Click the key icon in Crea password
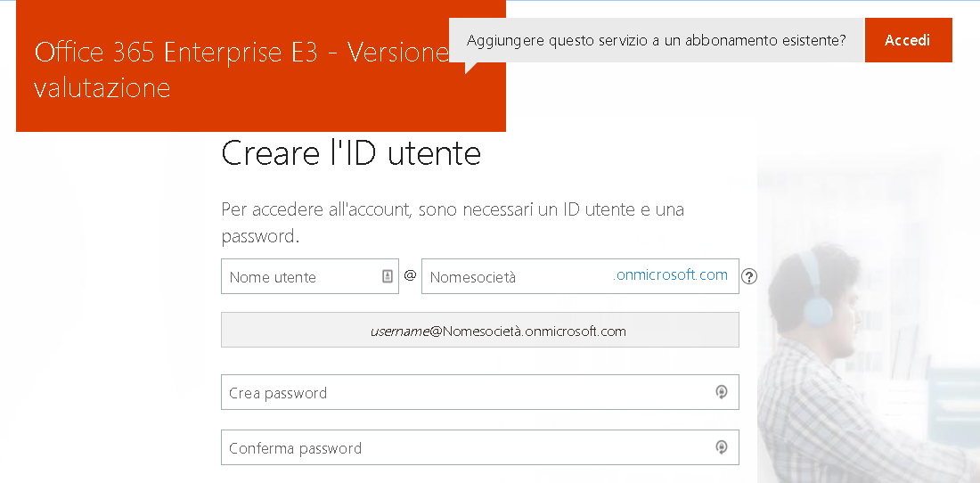 click(722, 392)
